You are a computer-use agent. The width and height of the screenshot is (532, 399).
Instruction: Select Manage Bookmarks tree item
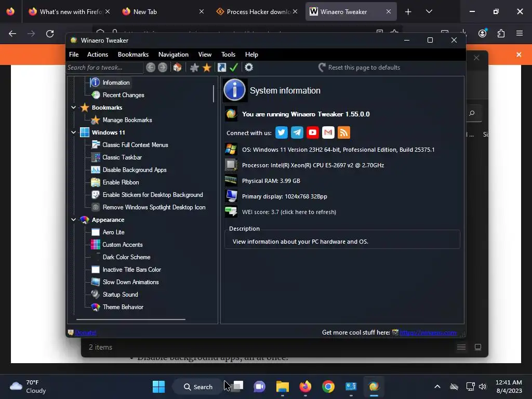(127, 120)
